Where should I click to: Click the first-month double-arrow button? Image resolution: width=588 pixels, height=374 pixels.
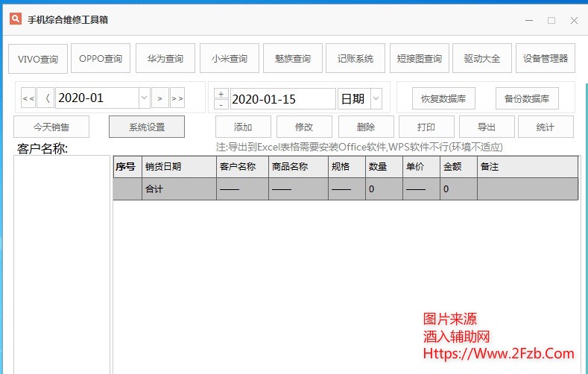[28, 98]
